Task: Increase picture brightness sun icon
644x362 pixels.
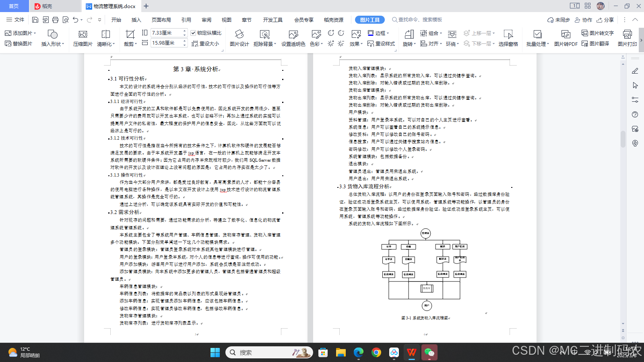Action: 331,43
